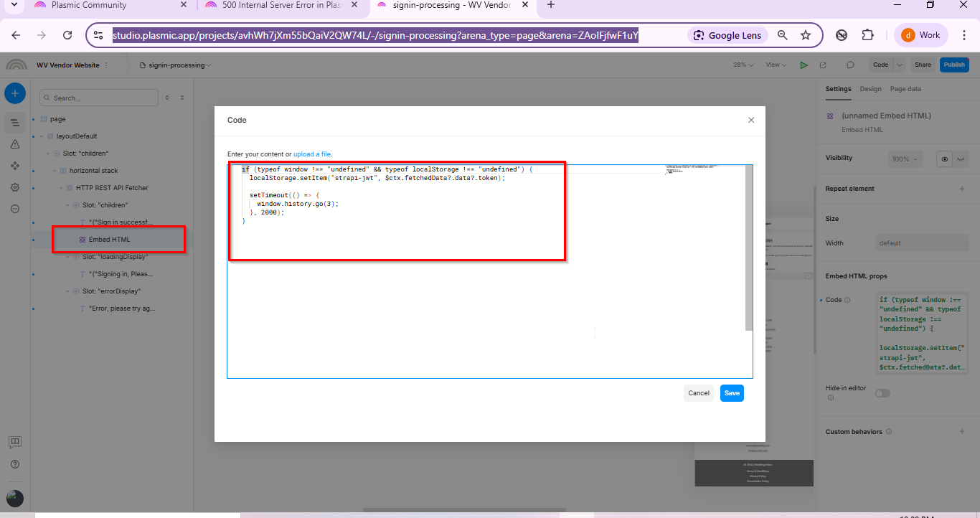Select the Embed HTML tree item
Screen dimensions: 980x518
tap(110, 239)
